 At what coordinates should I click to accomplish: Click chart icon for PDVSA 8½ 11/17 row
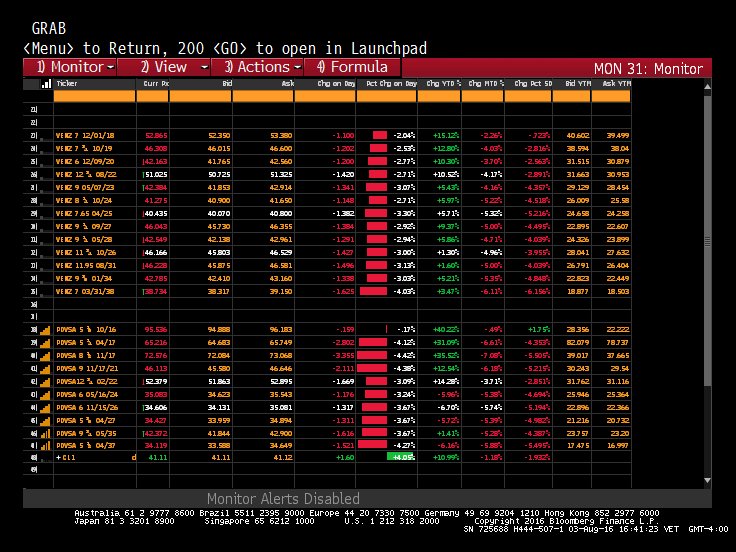click(45, 356)
